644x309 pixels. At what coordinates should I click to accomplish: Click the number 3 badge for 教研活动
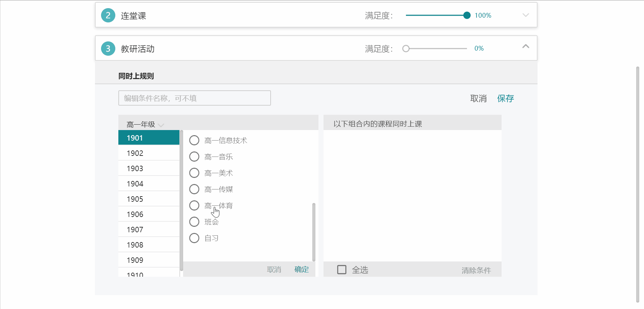(108, 49)
